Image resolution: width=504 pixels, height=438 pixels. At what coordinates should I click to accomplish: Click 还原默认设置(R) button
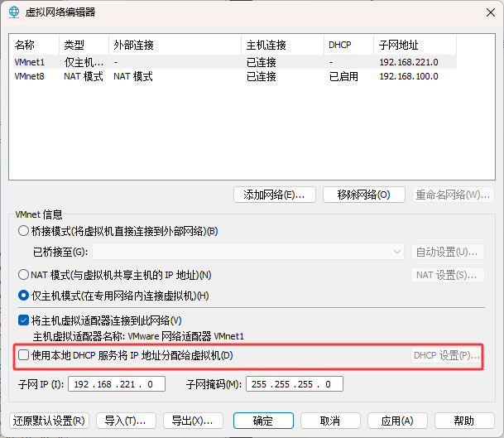[49, 421]
